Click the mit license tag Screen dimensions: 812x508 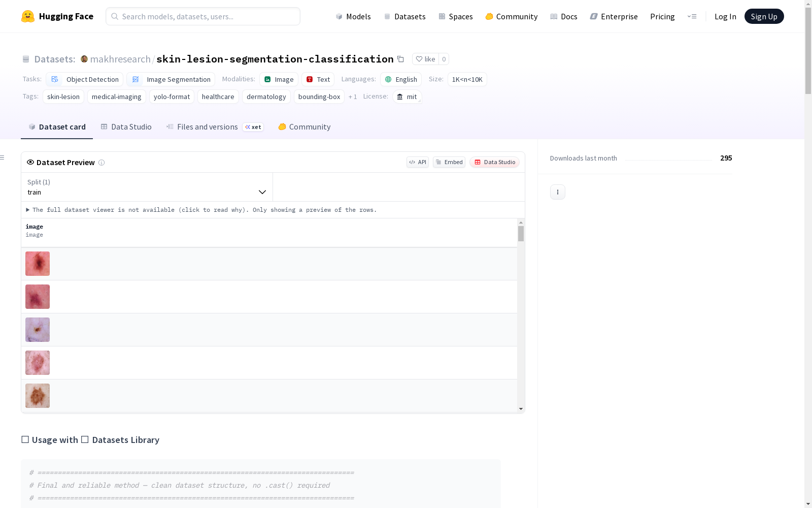point(407,97)
